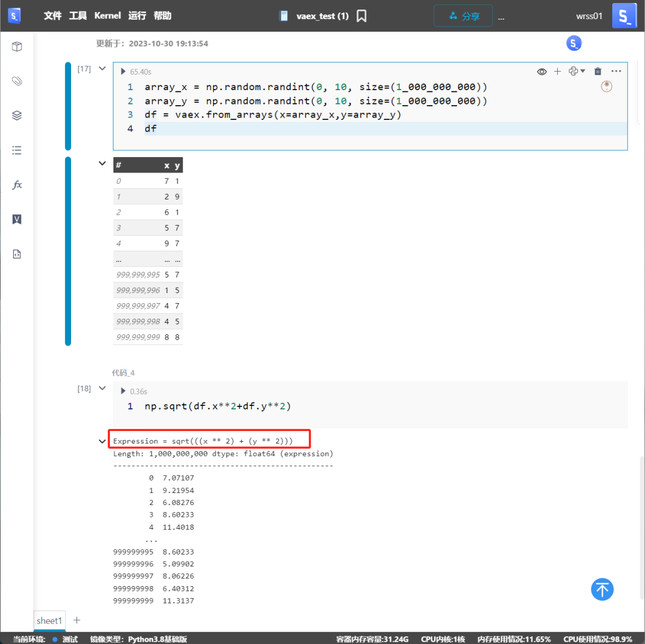Click the round status indicator in cell 17
Image resolution: width=645 pixels, height=644 pixels.
click(606, 87)
